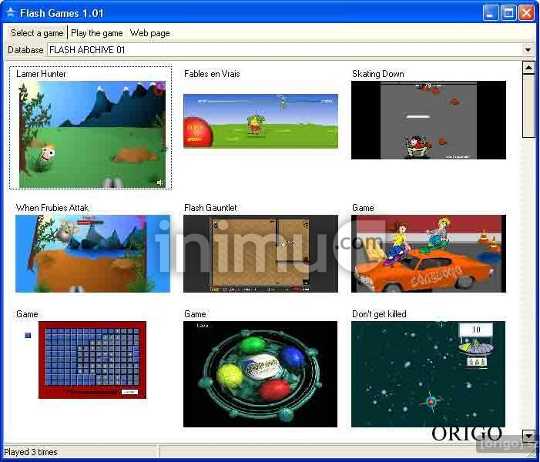Click the When Frubies Attak title
This screenshot has width=540, height=462.
(x=52, y=208)
